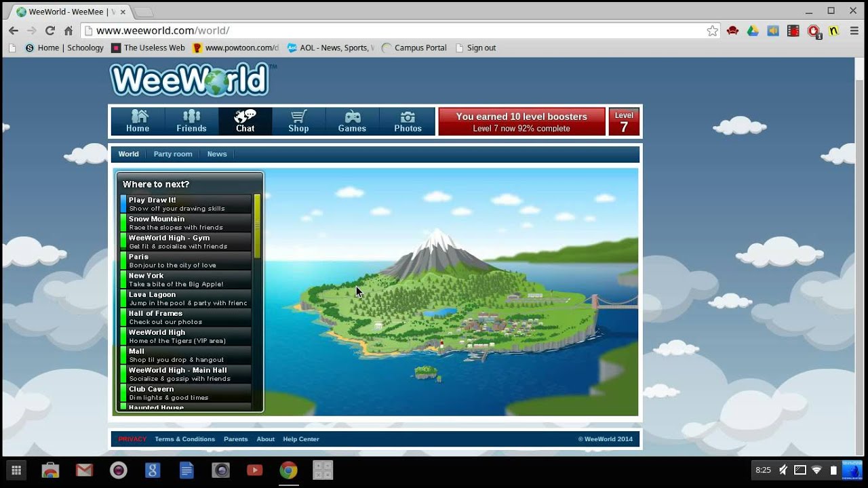Open Google Search icon in shelf
The image size is (868, 488).
153,470
